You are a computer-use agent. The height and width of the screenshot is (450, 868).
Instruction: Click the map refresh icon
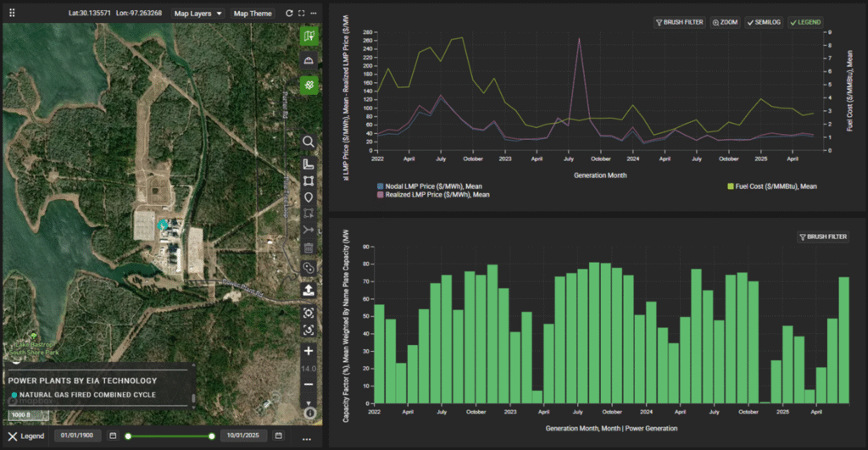click(x=289, y=14)
